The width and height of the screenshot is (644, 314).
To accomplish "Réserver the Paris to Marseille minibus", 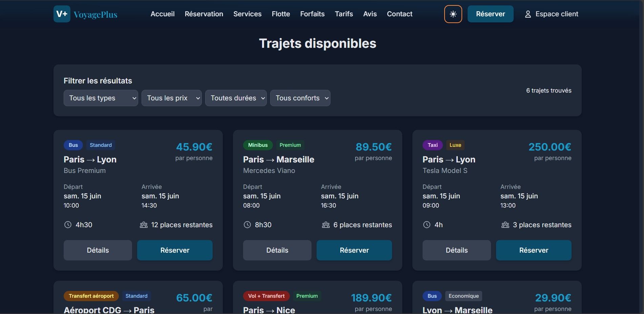I will [355, 250].
